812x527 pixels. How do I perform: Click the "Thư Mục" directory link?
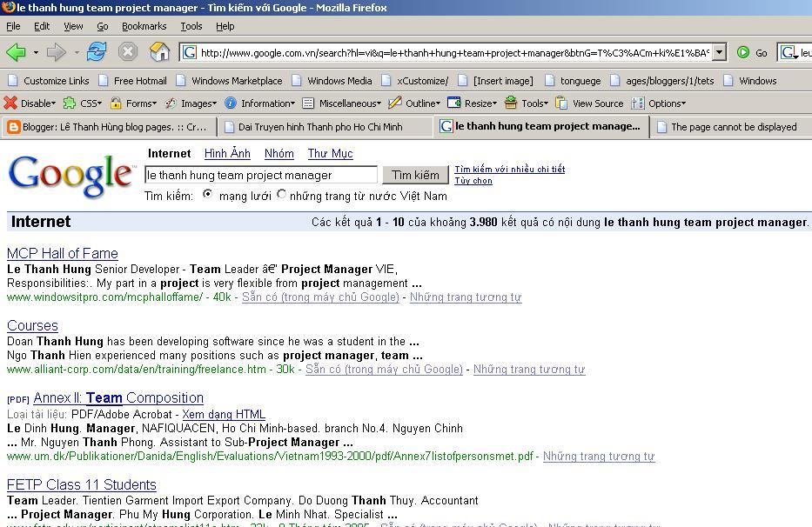[x=331, y=153]
